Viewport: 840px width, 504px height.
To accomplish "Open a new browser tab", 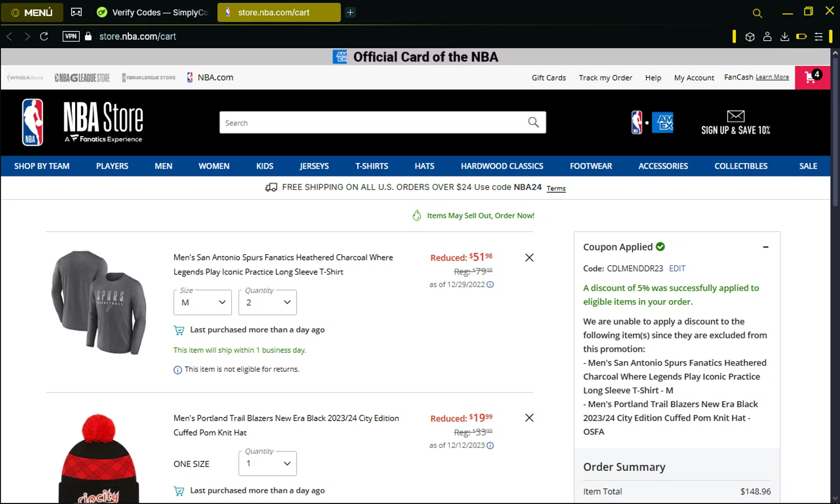I will click(x=351, y=12).
